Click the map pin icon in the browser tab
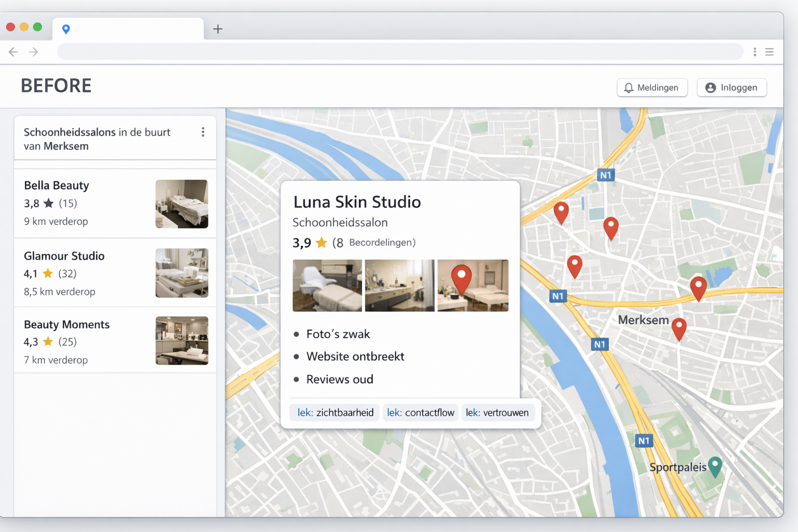The width and height of the screenshot is (798, 532). pyautogui.click(x=66, y=29)
